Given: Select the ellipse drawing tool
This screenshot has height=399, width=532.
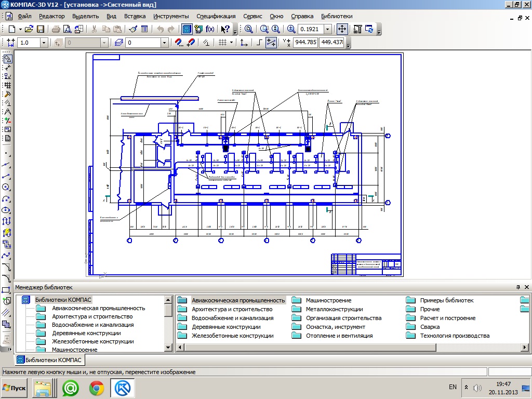Looking at the screenshot, I should coord(6,210).
